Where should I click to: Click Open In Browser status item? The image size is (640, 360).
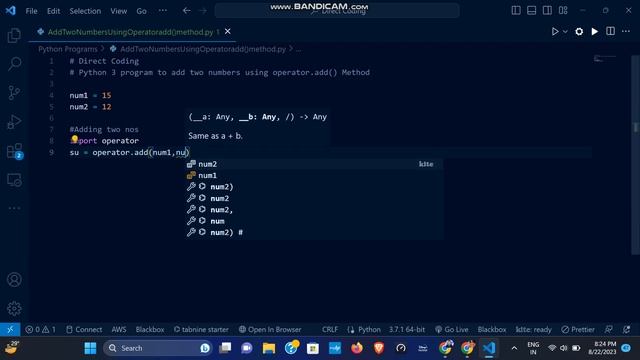270,329
